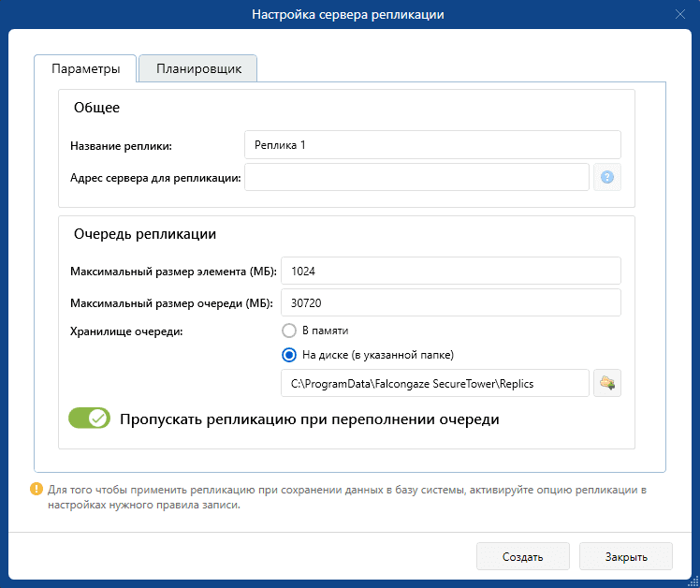Open the "Параметры" tab

coord(85,68)
